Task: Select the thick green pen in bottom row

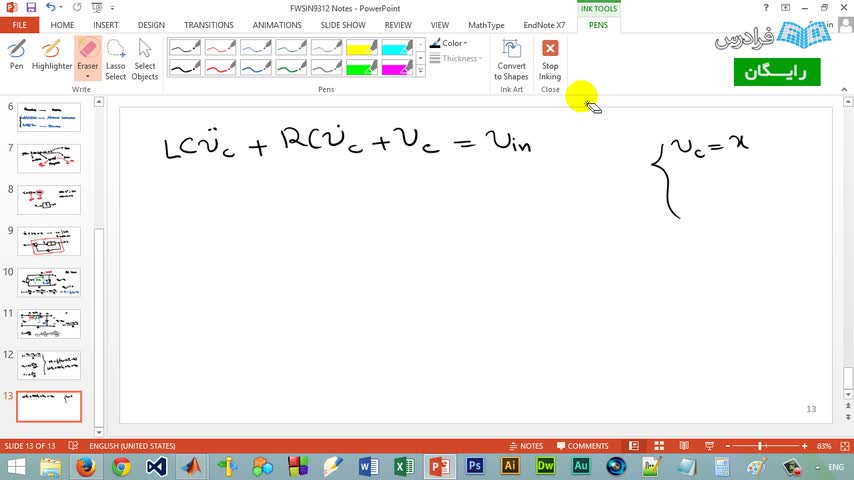Action: coord(291,68)
